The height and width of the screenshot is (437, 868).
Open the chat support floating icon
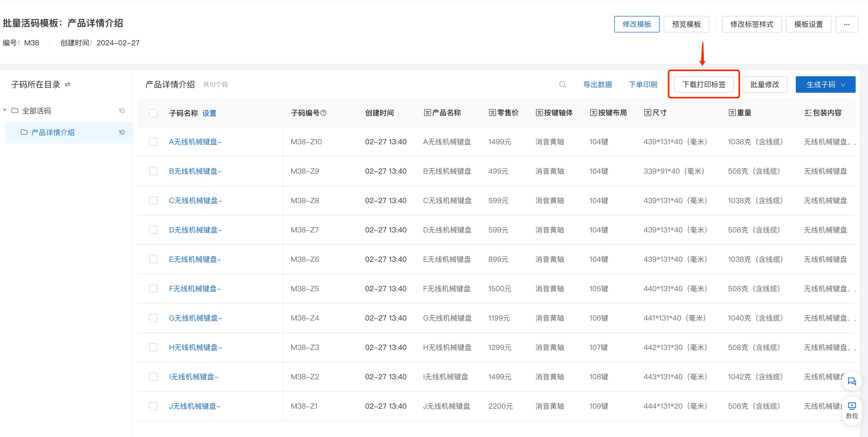click(851, 381)
